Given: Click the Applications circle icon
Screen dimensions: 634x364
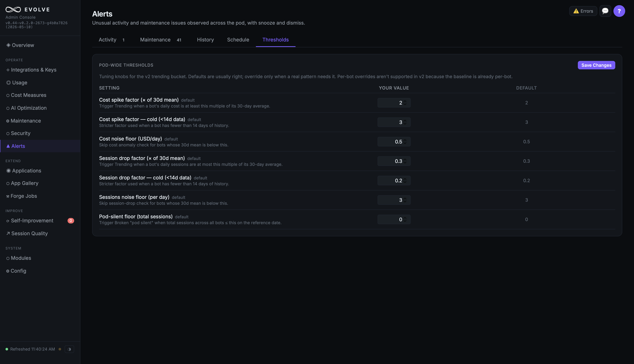Looking at the screenshot, I should tap(8, 171).
